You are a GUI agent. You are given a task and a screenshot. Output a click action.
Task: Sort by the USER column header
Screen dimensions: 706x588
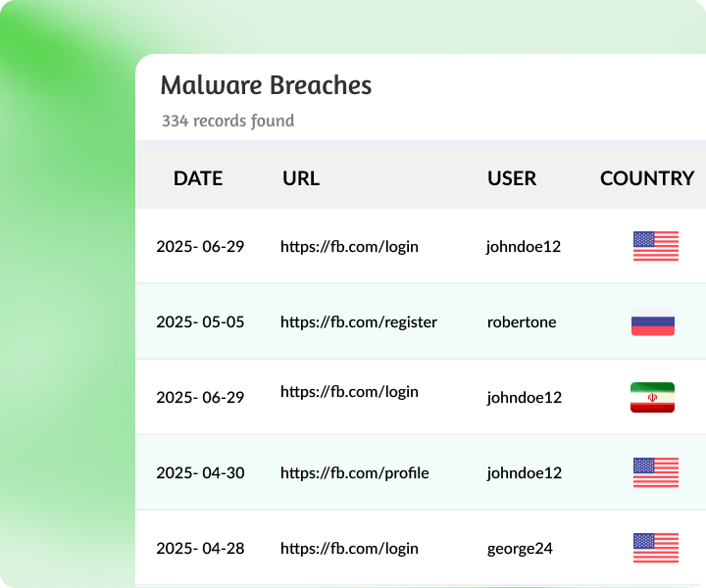pyautogui.click(x=512, y=178)
